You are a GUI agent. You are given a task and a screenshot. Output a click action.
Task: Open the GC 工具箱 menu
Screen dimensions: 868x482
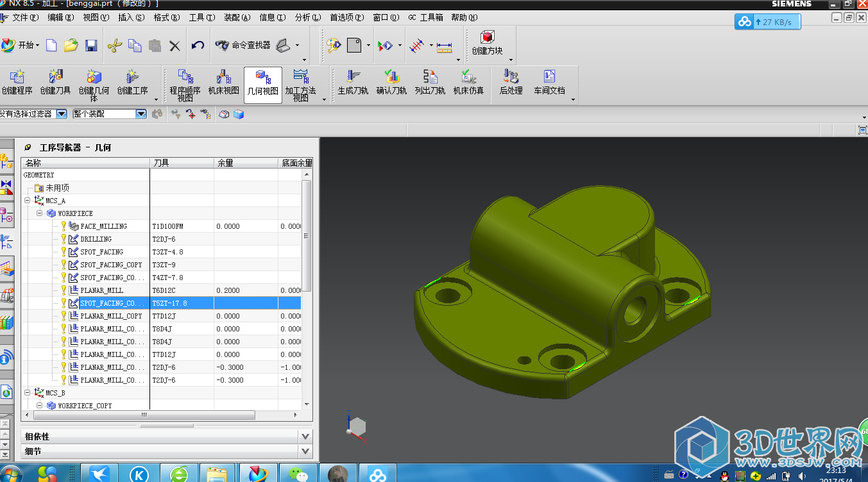(x=425, y=17)
